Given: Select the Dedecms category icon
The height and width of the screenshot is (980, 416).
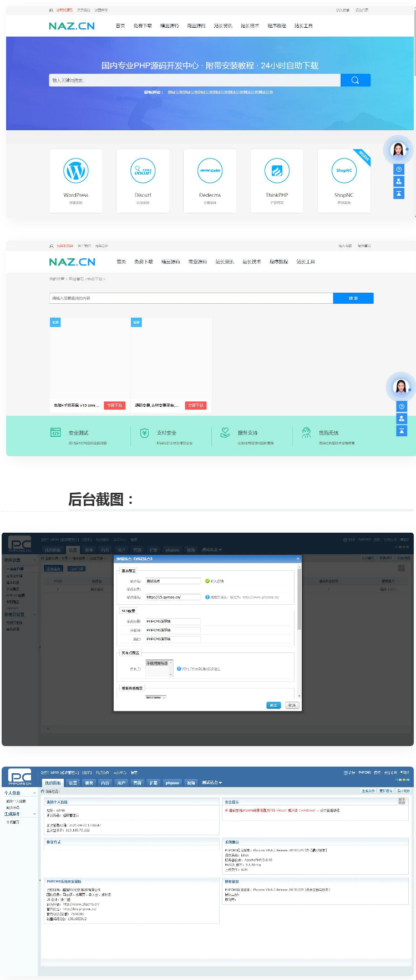Looking at the screenshot, I should click(x=210, y=171).
